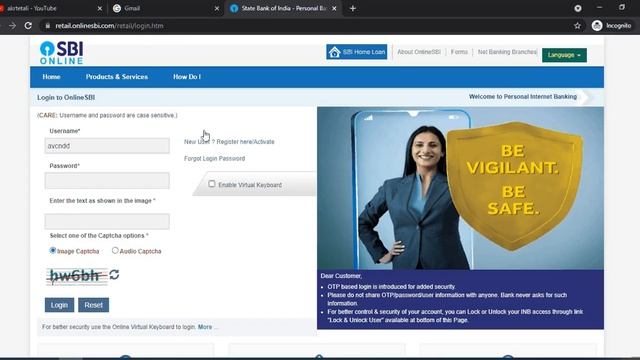Click the browser address bar URL
The image size is (640, 360).
coord(109,26)
